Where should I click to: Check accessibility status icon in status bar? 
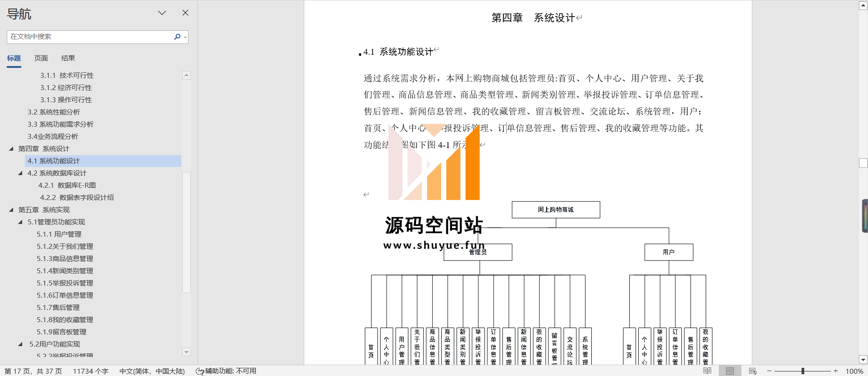click(200, 371)
